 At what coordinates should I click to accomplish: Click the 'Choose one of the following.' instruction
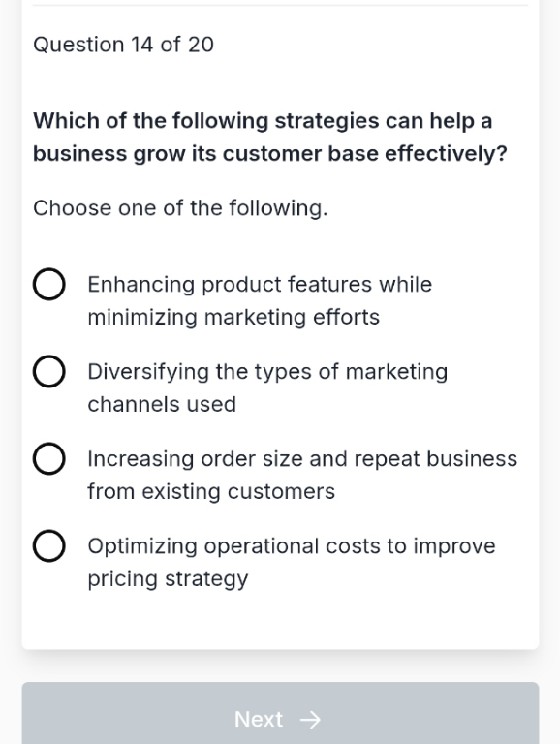click(x=180, y=208)
